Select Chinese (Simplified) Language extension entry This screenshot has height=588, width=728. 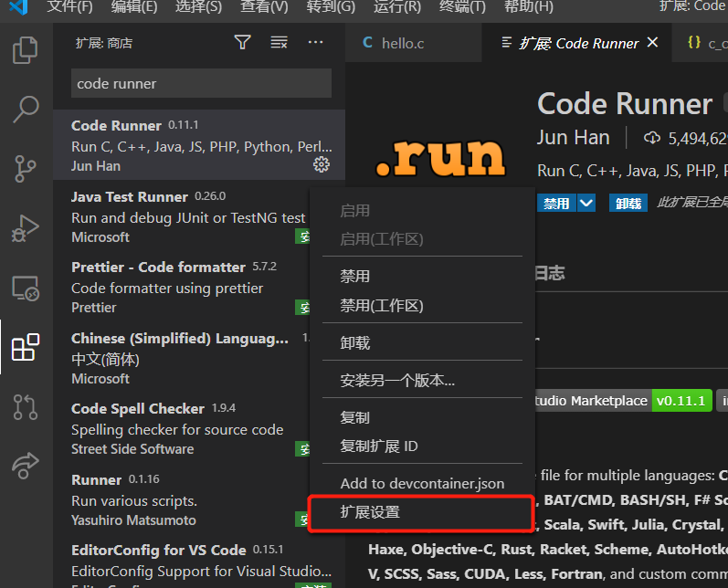tap(182, 358)
